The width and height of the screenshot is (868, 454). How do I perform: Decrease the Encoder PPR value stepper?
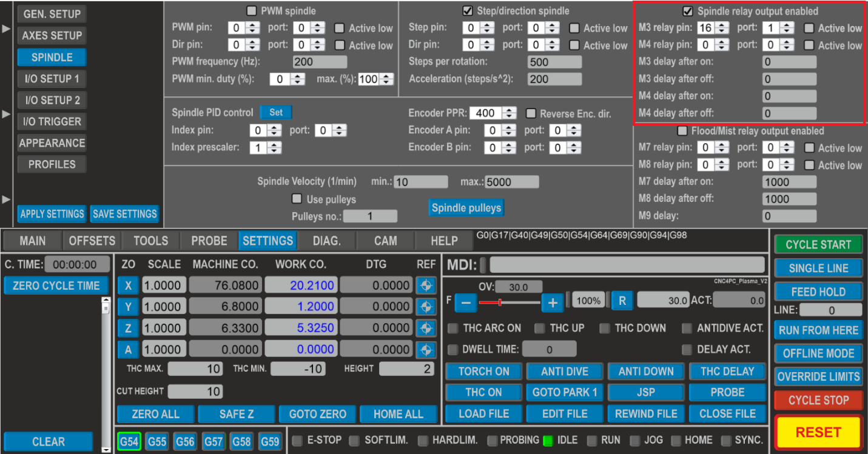508,116
